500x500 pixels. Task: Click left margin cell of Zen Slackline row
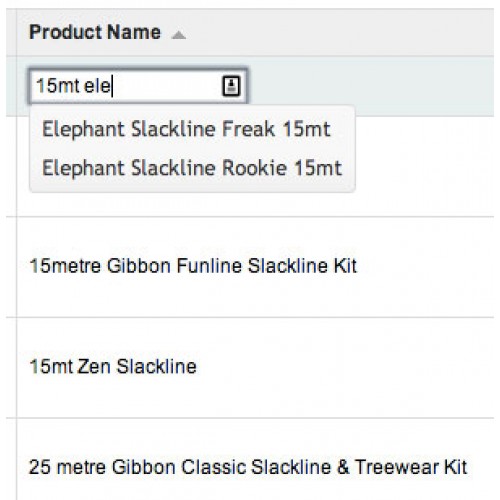point(11,367)
